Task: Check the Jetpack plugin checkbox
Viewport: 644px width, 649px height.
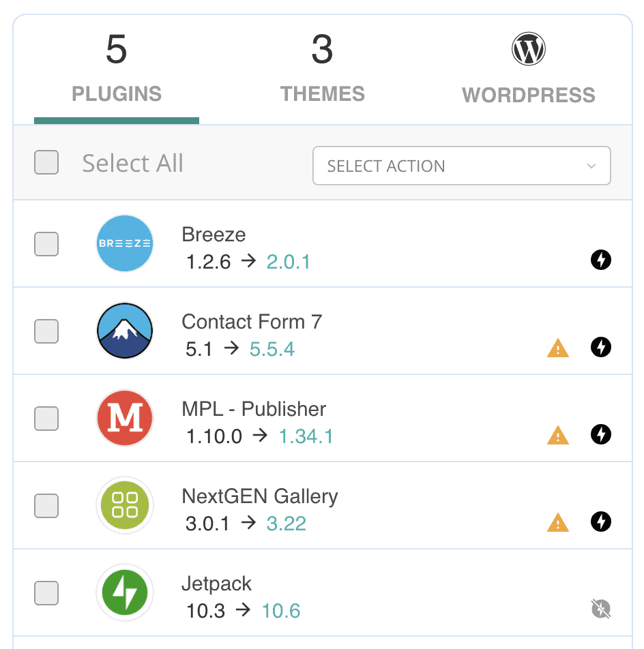Action: pyautogui.click(x=46, y=593)
